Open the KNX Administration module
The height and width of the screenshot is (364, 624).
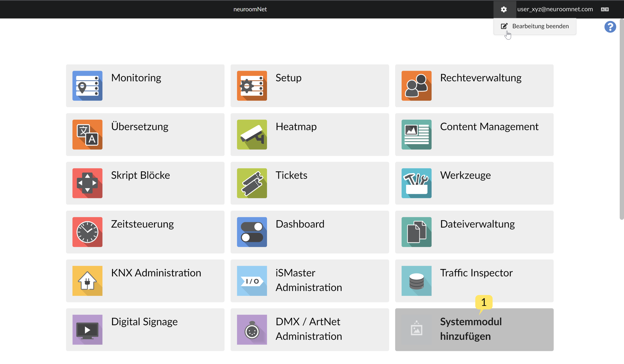[145, 281]
